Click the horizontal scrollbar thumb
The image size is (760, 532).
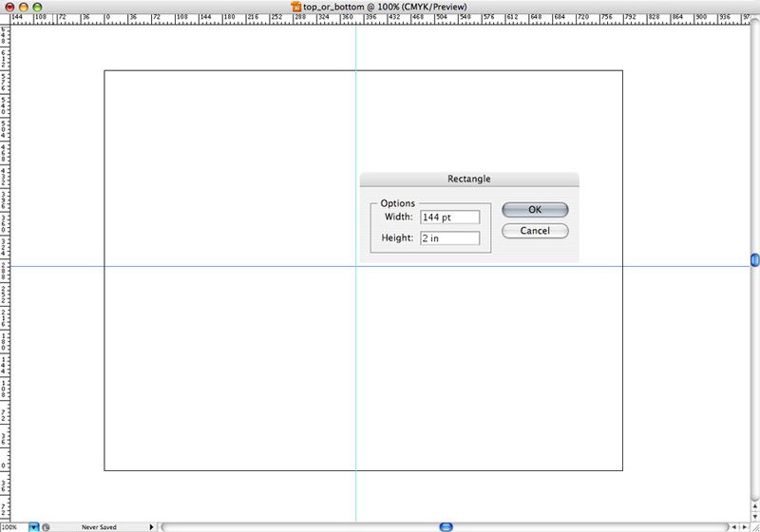tap(446, 526)
